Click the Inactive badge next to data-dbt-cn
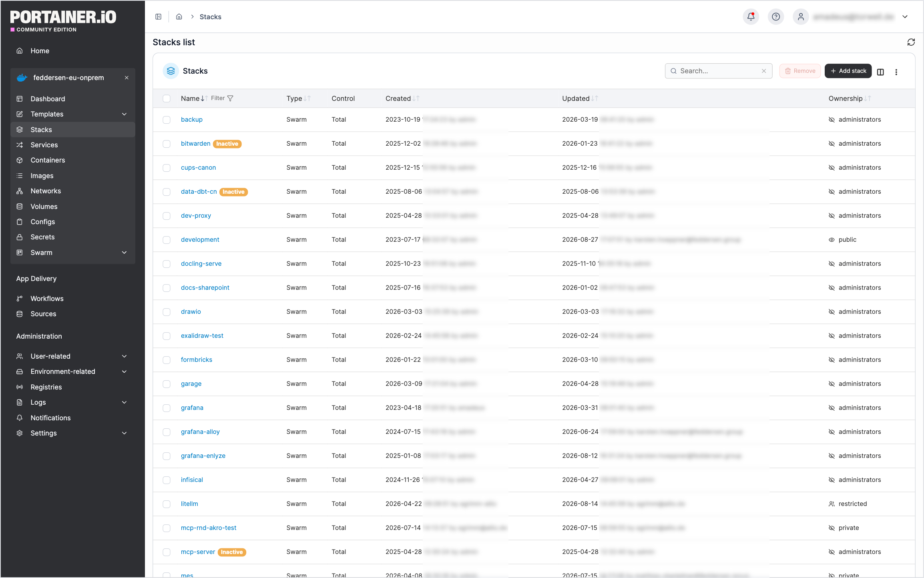 233,192
